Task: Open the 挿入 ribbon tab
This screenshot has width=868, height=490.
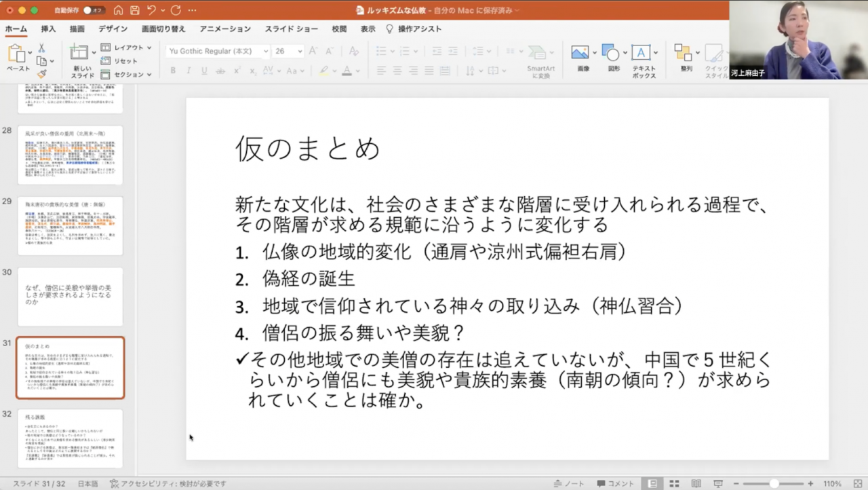Action: 48,29
